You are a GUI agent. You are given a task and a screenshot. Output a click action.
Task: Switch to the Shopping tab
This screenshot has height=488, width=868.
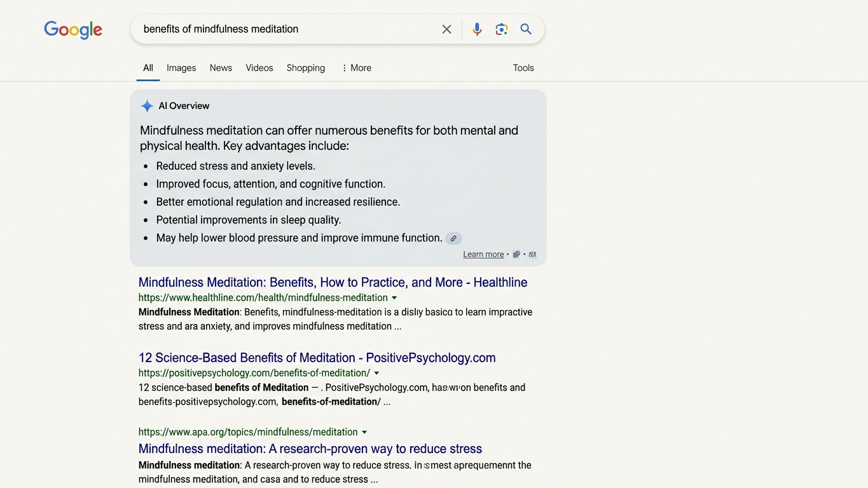[x=306, y=68]
